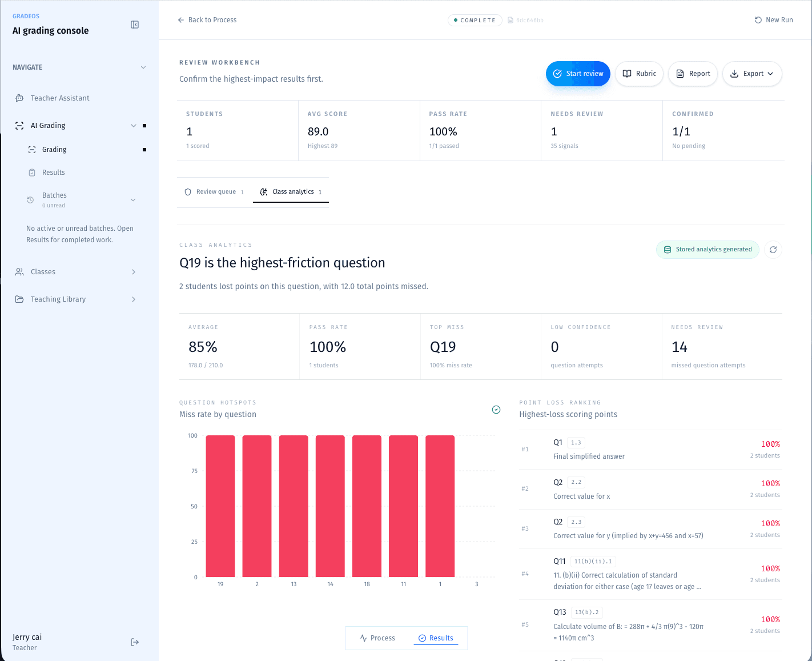This screenshot has width=812, height=661.
Task: Select the Results view tab at bottom
Action: pyautogui.click(x=436, y=638)
